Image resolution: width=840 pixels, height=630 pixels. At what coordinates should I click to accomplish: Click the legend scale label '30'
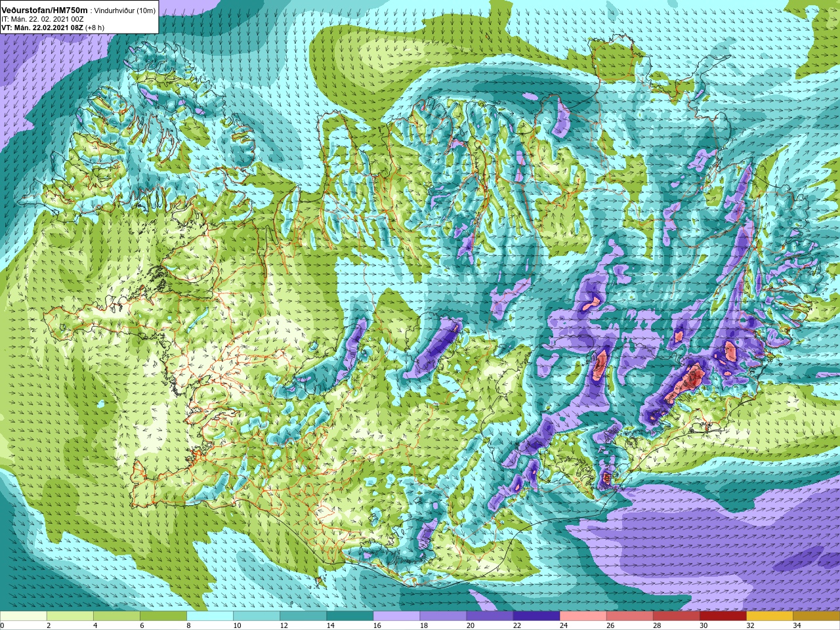pos(703,625)
